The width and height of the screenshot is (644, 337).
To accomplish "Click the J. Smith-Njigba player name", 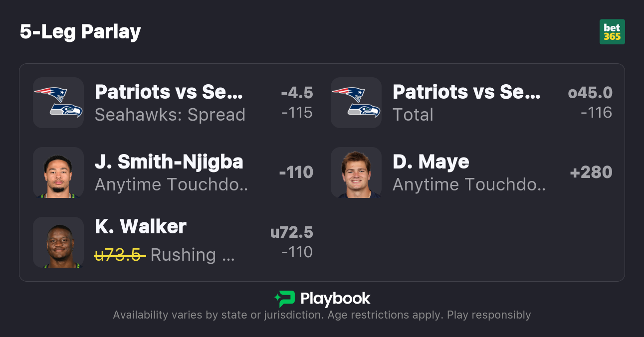I will [169, 162].
